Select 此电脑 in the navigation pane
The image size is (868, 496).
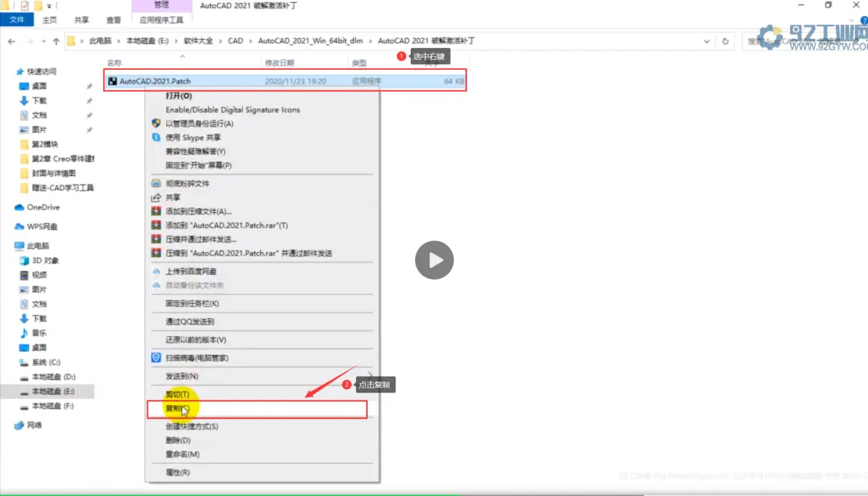[38, 245]
